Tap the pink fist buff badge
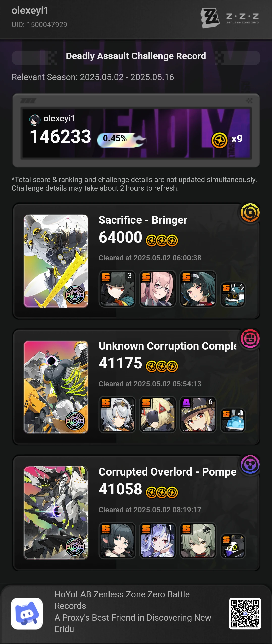 click(x=250, y=338)
